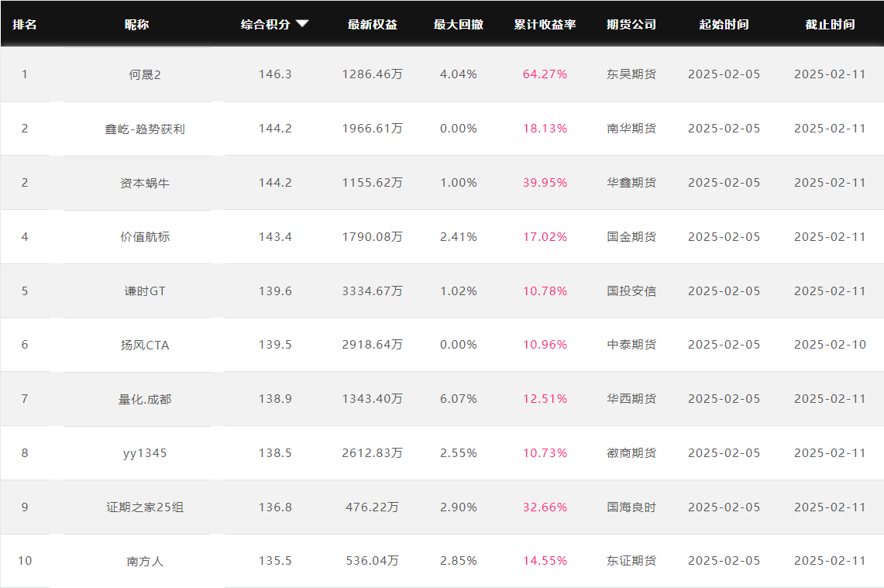Select futures company 国投安信
884x588 pixels.
click(631, 291)
